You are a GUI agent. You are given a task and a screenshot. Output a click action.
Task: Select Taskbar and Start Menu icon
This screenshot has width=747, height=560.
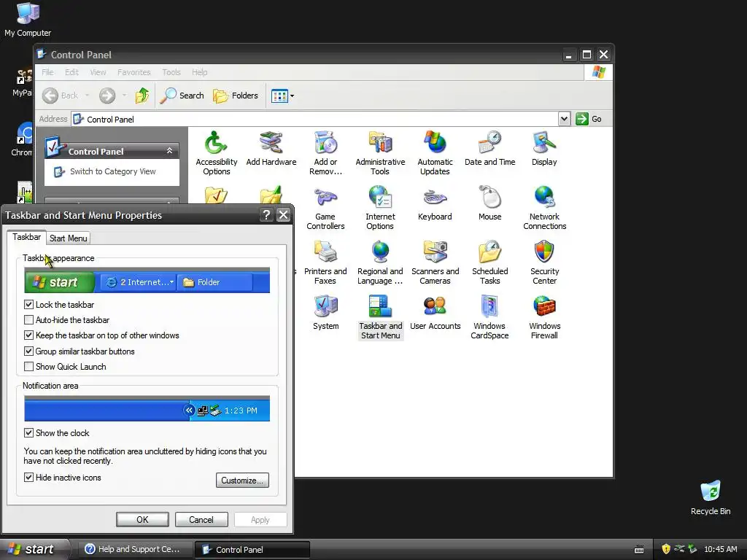point(380,317)
